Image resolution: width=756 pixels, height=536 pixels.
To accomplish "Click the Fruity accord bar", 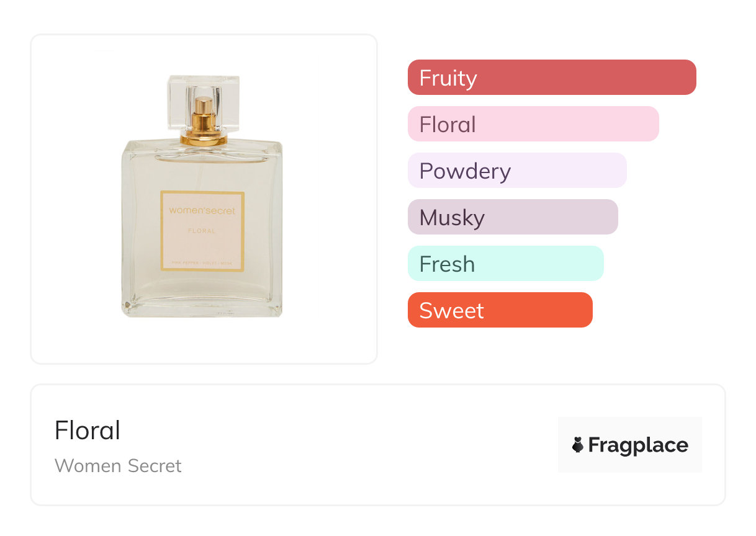I will coord(551,78).
